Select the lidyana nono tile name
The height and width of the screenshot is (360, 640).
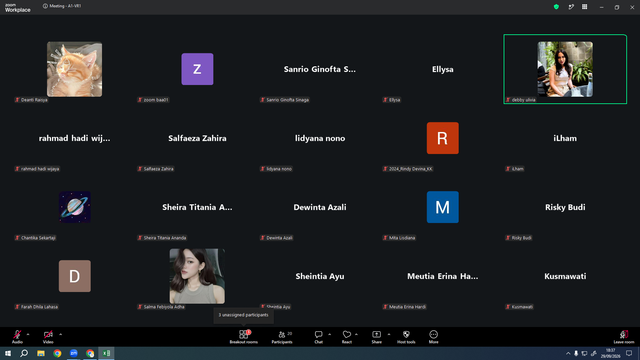pyautogui.click(x=320, y=138)
